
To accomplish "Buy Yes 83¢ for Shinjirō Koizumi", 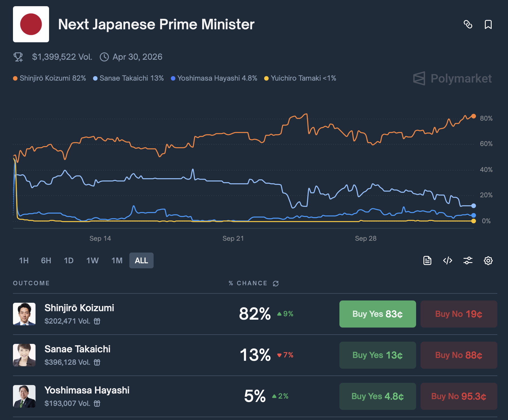I will (x=377, y=314).
